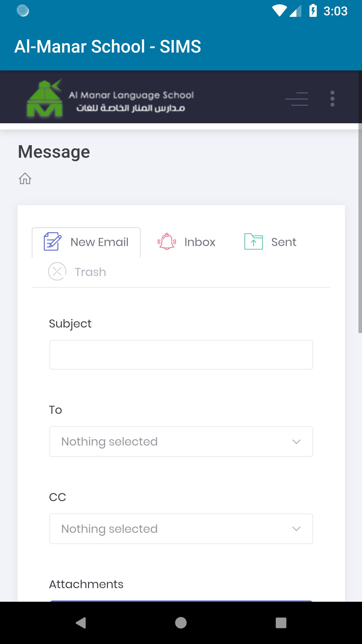This screenshot has width=362, height=644.
Task: Switch to the Sent tab
Action: 270,242
